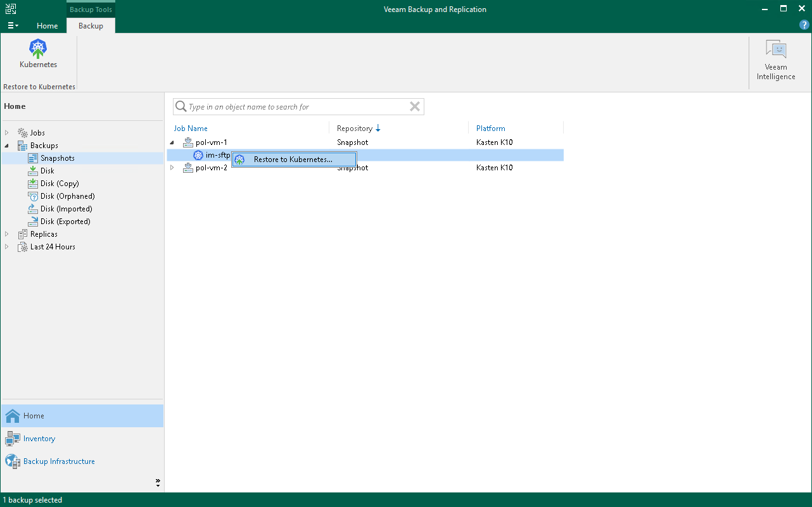This screenshot has width=812, height=507.
Task: Open Disk (Exported) backups node
Action: pyautogui.click(x=65, y=222)
